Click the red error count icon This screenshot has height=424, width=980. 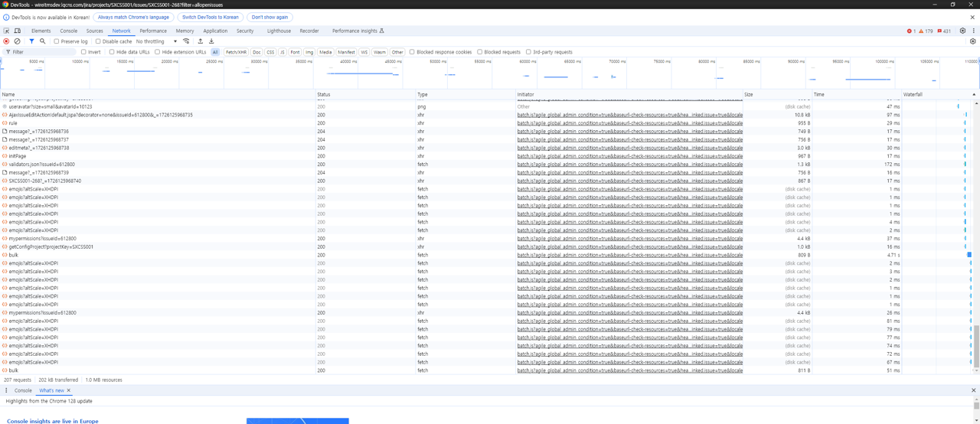tap(911, 31)
